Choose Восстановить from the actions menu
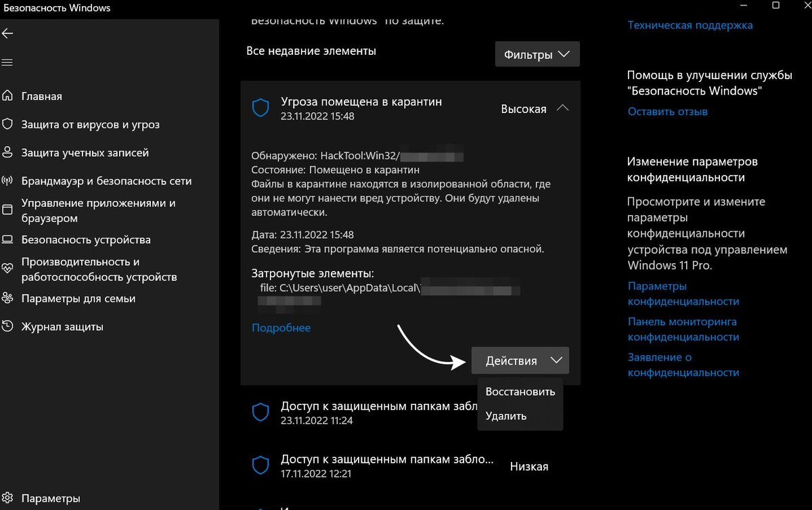This screenshot has width=812, height=510. (x=520, y=392)
